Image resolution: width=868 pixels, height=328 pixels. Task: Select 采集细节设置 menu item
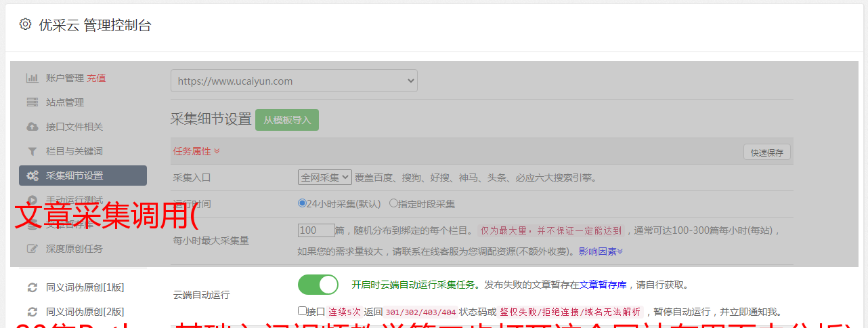tap(83, 176)
